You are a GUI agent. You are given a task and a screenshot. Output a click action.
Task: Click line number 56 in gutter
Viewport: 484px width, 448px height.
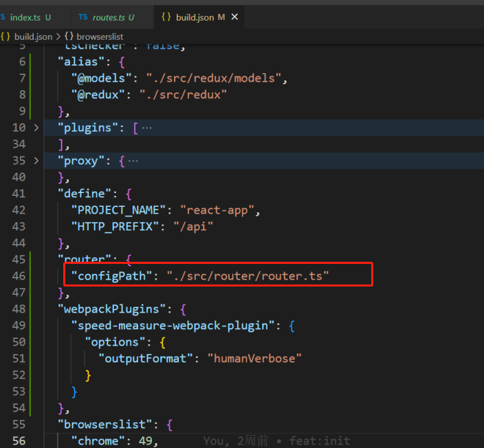[19, 441]
